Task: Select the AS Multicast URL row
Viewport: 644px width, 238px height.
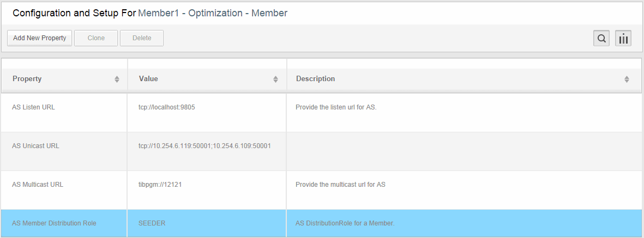Action: [x=322, y=190]
